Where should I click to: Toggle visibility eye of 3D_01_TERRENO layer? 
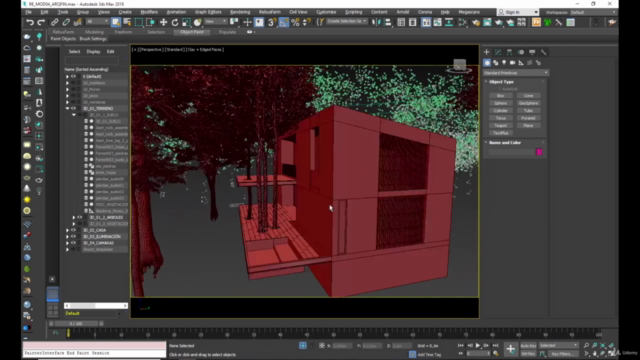click(73, 109)
